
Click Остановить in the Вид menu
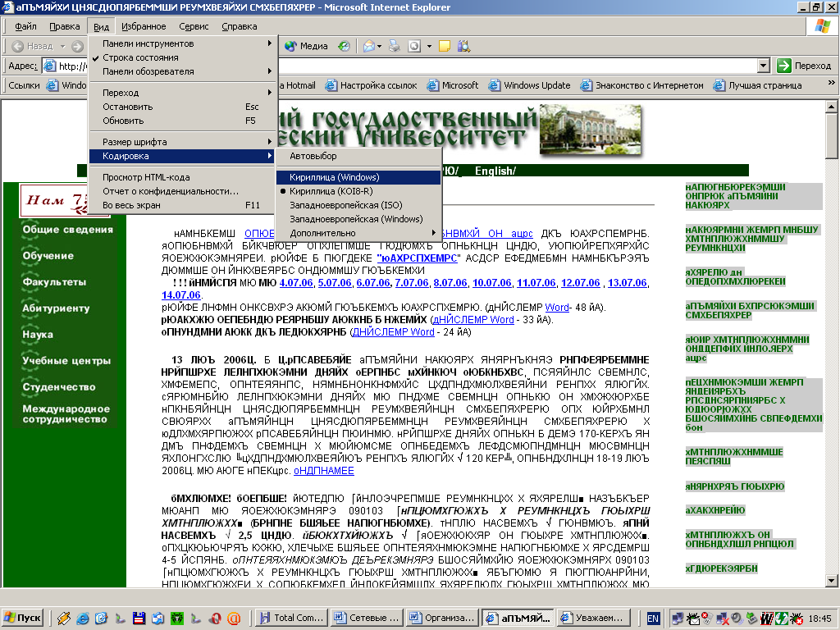coord(183,107)
